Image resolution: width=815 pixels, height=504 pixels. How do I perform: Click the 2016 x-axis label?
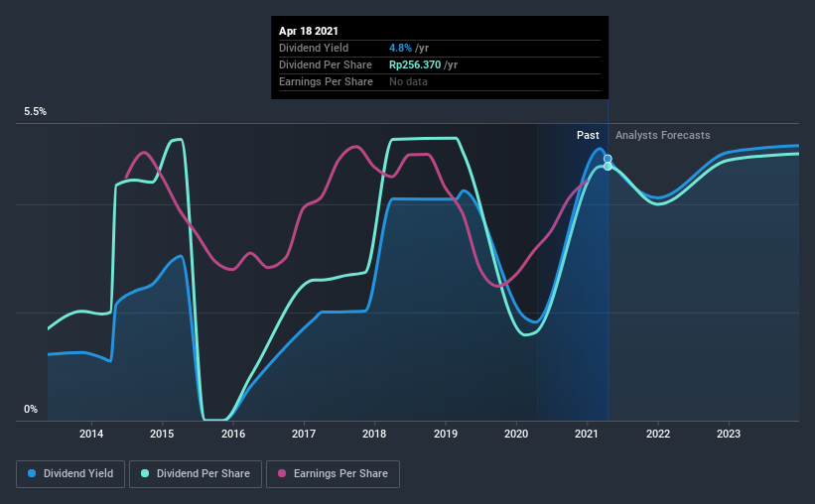tap(233, 434)
